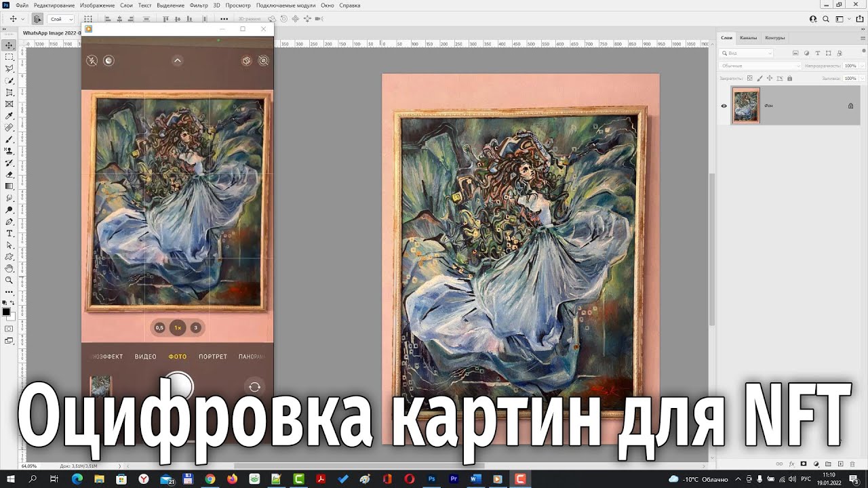Image resolution: width=868 pixels, height=488 pixels.
Task: Toggle the camera flash icon in the phone window
Action: click(x=92, y=60)
